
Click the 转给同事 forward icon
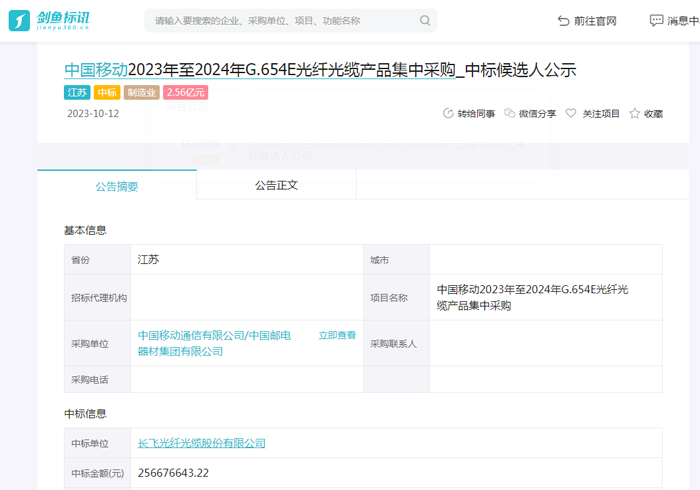coord(448,113)
